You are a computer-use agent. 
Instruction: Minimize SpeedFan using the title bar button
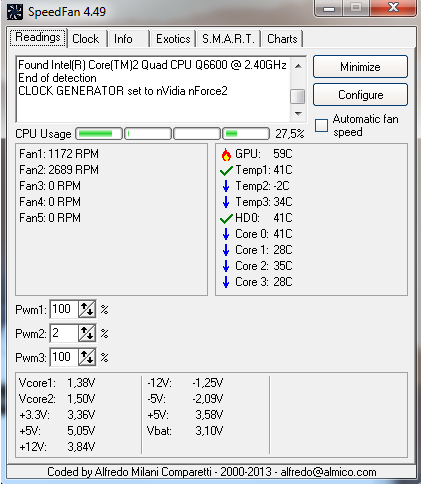(329, 8)
